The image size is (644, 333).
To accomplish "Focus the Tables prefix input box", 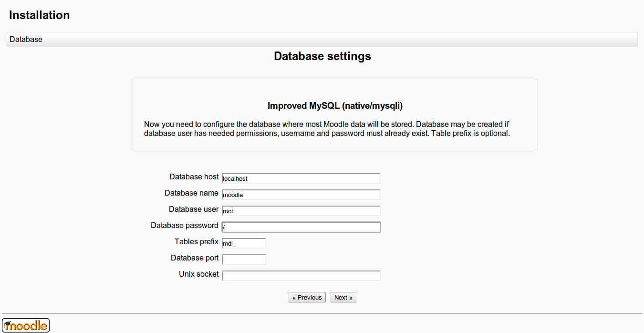I will tap(244, 243).
